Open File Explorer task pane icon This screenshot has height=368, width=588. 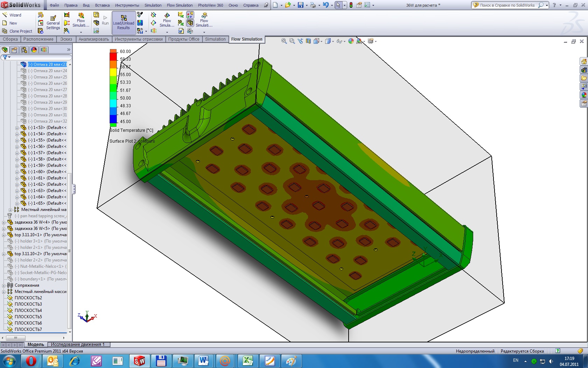point(584,78)
